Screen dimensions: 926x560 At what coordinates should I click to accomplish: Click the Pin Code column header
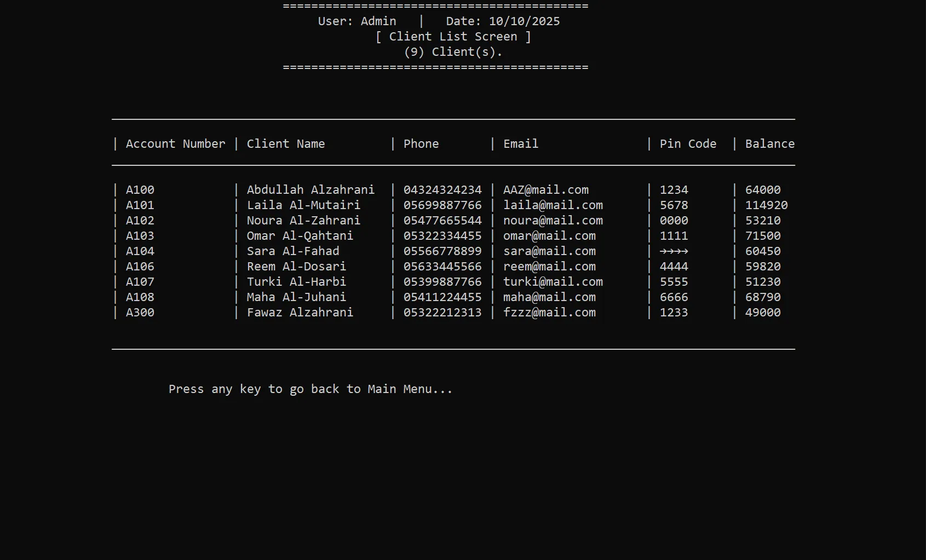pyautogui.click(x=687, y=144)
